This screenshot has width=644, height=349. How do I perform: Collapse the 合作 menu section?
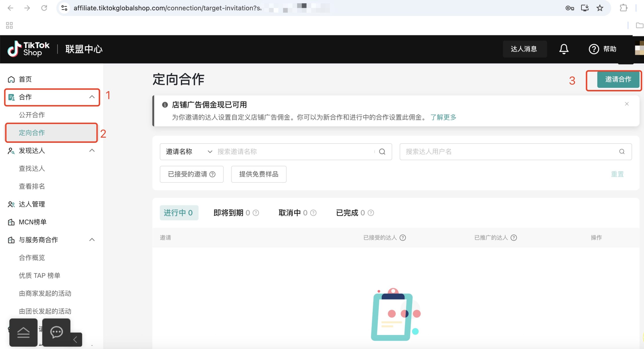click(x=92, y=97)
